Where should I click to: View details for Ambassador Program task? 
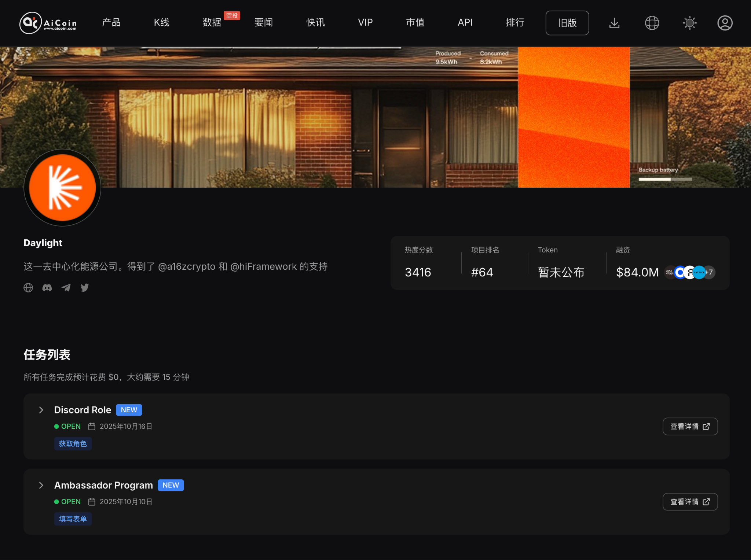pos(690,502)
